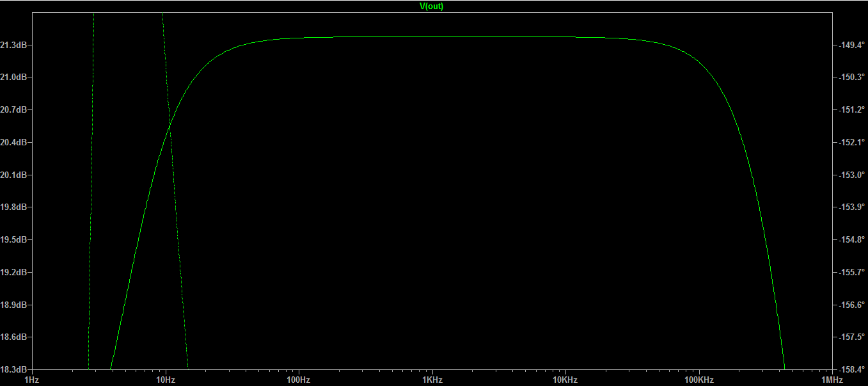Click the 1Hz frequency axis label

(x=31, y=380)
